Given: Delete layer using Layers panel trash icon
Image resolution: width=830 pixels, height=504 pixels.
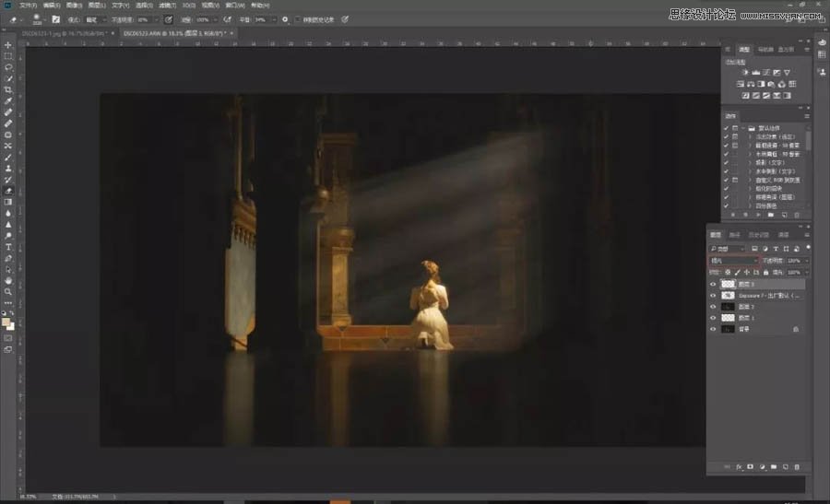Looking at the screenshot, I should coord(797,467).
